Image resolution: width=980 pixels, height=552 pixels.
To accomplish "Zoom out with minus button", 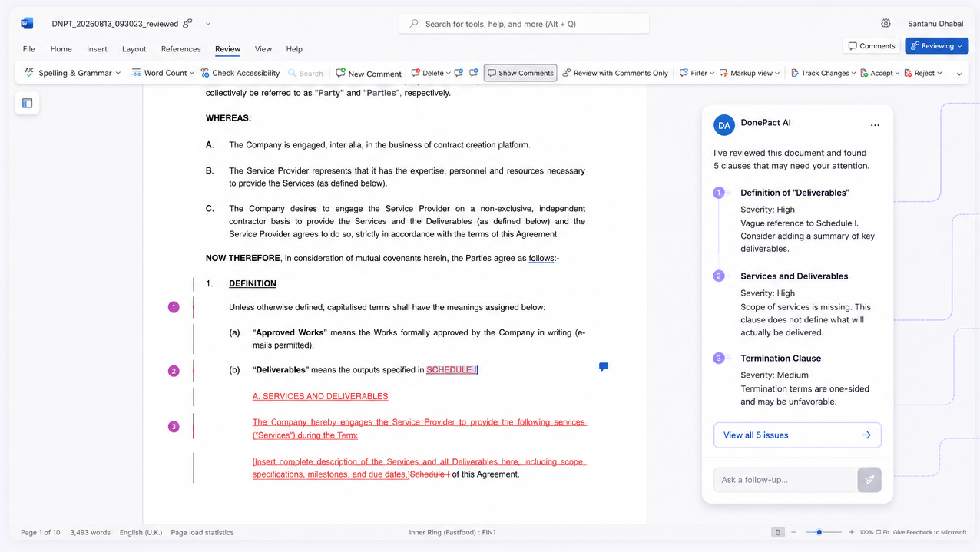I will pos(793,532).
